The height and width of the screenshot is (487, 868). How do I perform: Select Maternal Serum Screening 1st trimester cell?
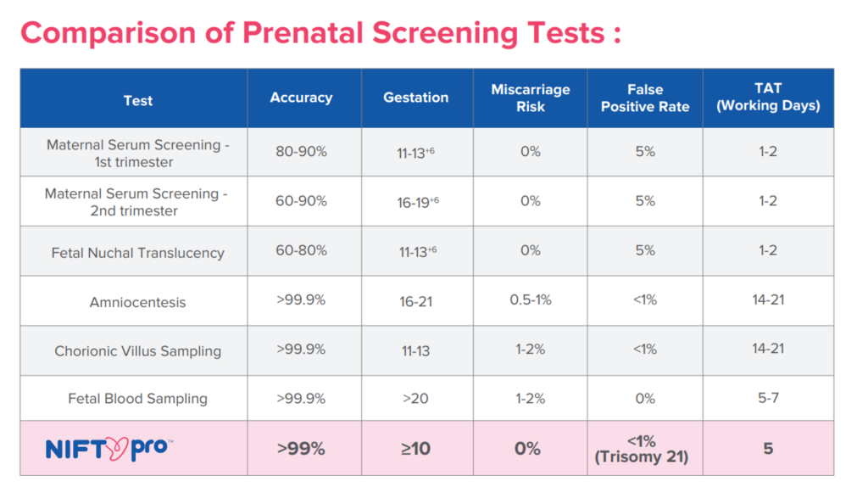point(138,154)
